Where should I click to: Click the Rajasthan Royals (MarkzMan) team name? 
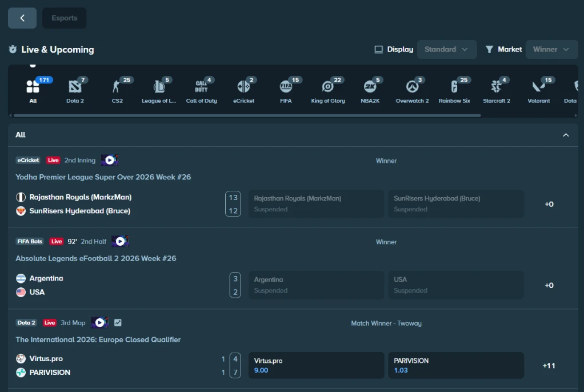click(x=81, y=197)
